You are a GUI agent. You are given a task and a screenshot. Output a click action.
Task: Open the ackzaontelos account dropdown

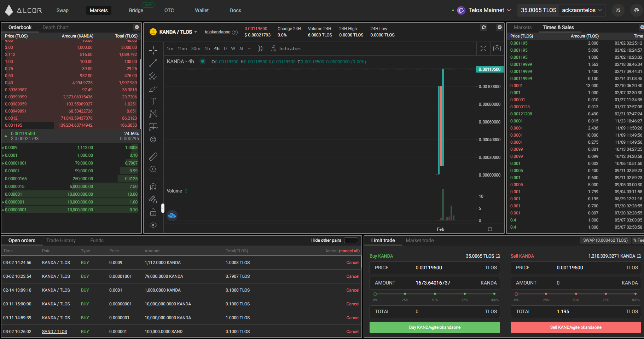pyautogui.click(x=582, y=10)
